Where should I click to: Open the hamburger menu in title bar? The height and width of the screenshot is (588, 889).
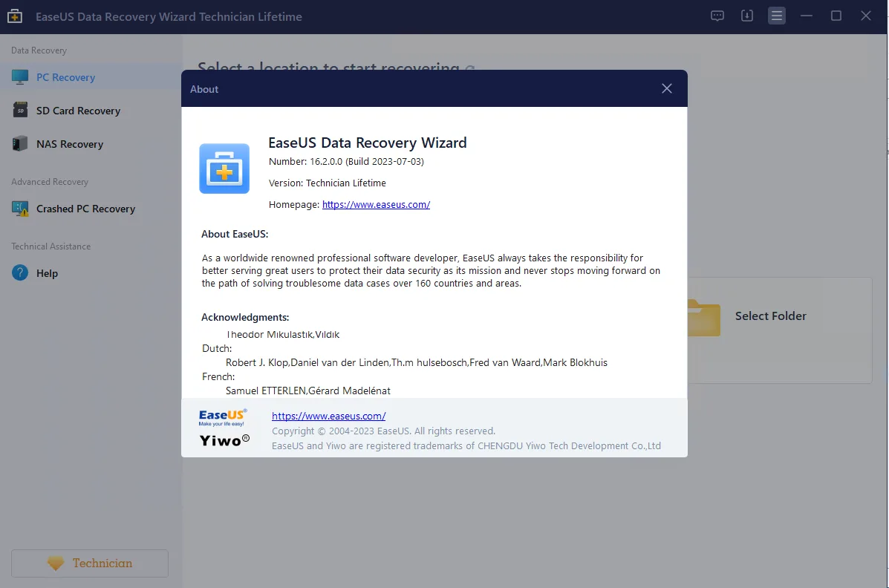click(777, 16)
